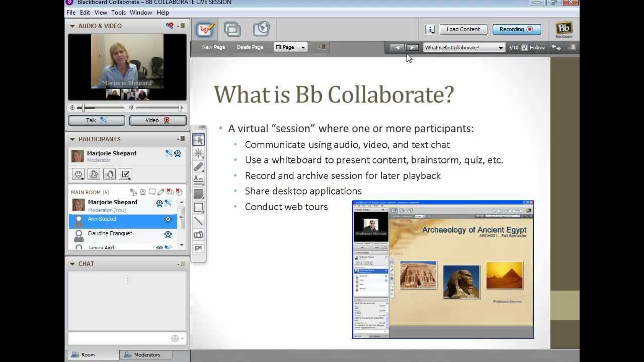
Task: Open Chat panel options menu
Action: tap(181, 263)
